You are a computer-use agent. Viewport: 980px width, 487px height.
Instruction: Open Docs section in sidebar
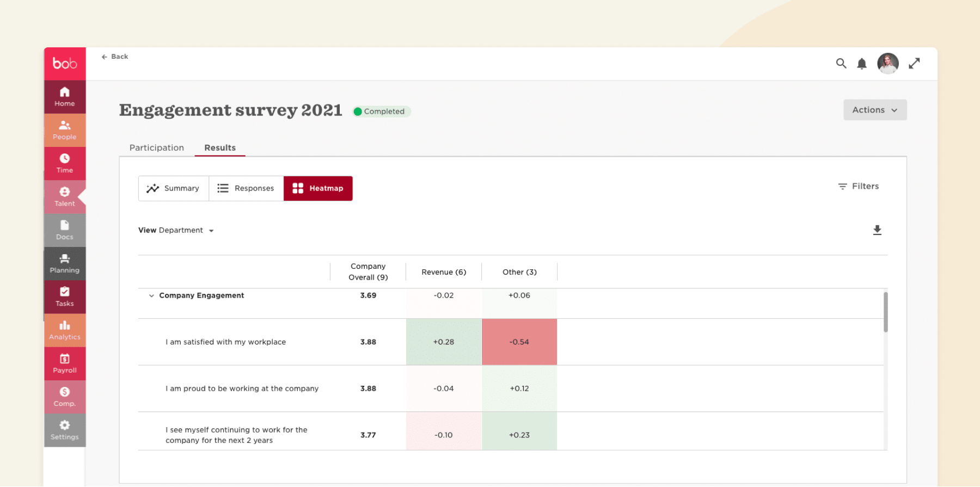coord(65,230)
